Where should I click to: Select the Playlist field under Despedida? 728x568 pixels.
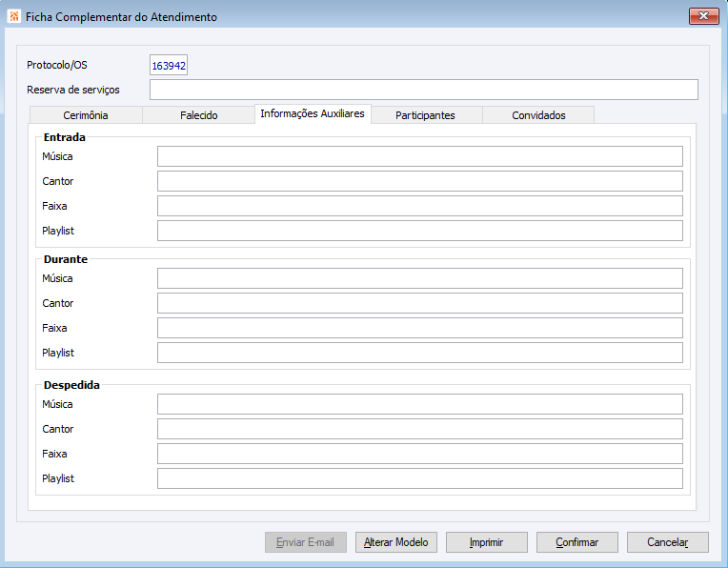419,478
